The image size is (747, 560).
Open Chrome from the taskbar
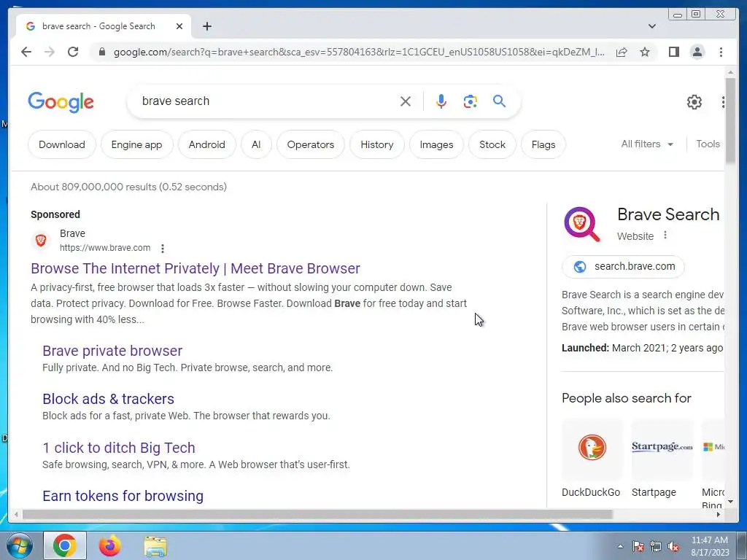(65, 545)
